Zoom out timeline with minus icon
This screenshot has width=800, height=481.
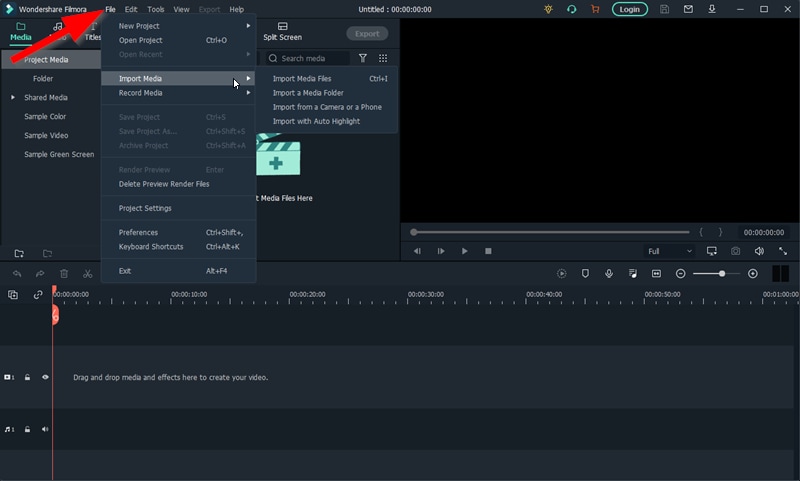coord(680,274)
